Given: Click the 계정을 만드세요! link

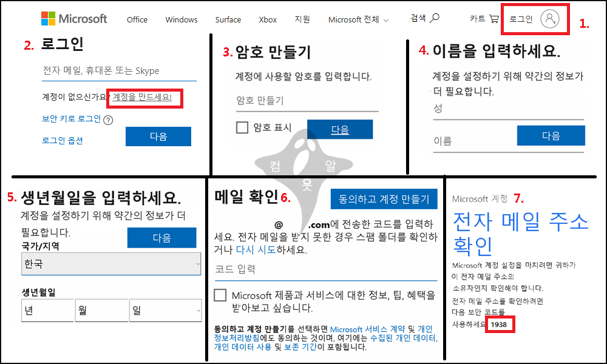Looking at the screenshot, I should pos(142,97).
